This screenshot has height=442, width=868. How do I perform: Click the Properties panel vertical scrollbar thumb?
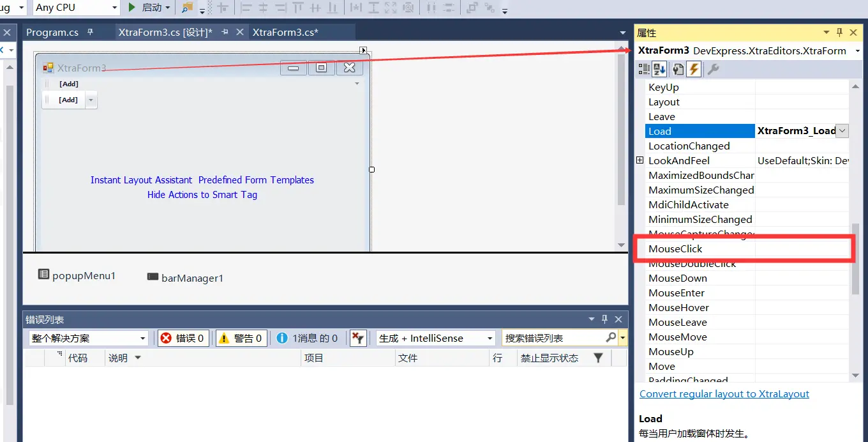856,259
